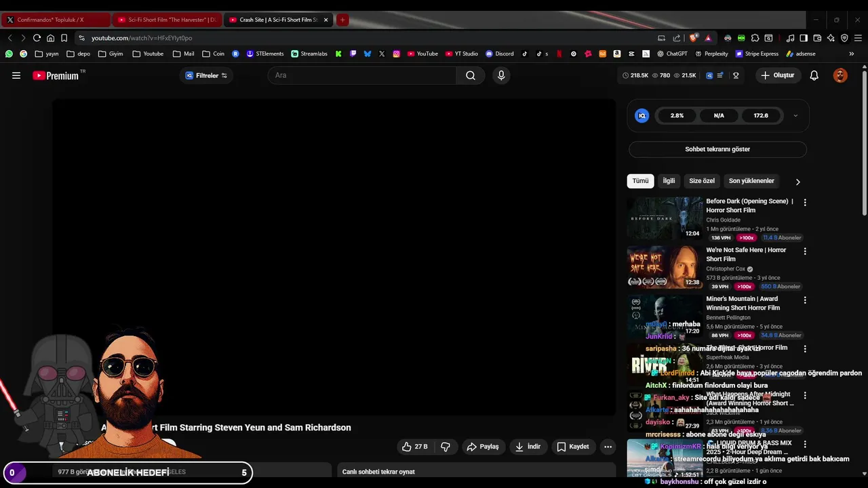Open Chris Goldade channel name
Image resolution: width=868 pixels, height=488 pixels.
(723, 220)
